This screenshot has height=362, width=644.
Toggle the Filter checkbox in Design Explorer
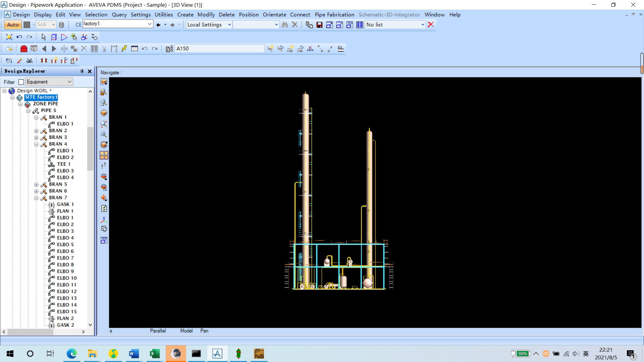pos(21,82)
